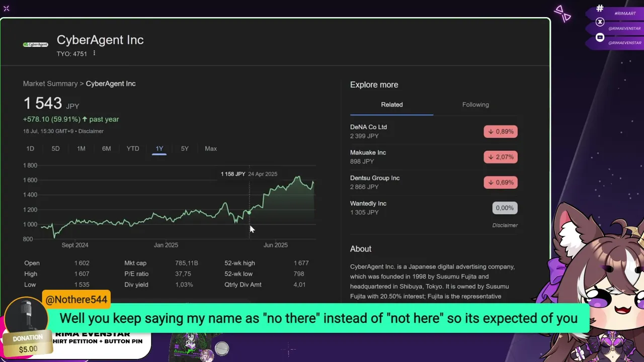The height and width of the screenshot is (362, 644).
Task: Click the +578.10 (59.91%) past year change
Action: 71,119
